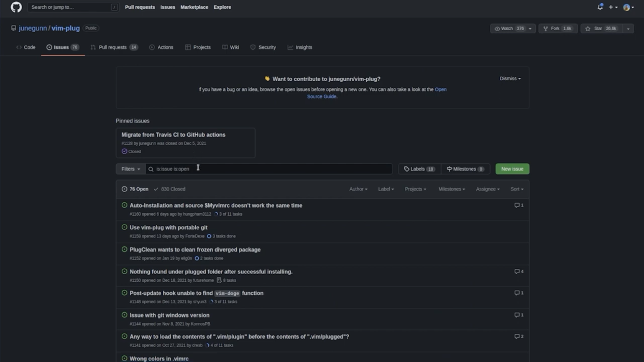The height and width of the screenshot is (362, 644).
Task: Switch to the Projects tab
Action: (198, 47)
